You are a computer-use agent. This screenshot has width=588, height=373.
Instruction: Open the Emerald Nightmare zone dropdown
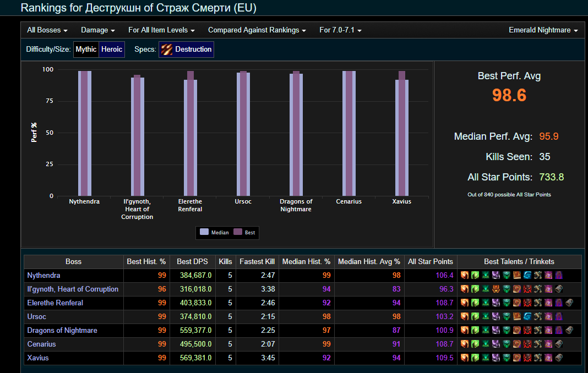pos(543,30)
